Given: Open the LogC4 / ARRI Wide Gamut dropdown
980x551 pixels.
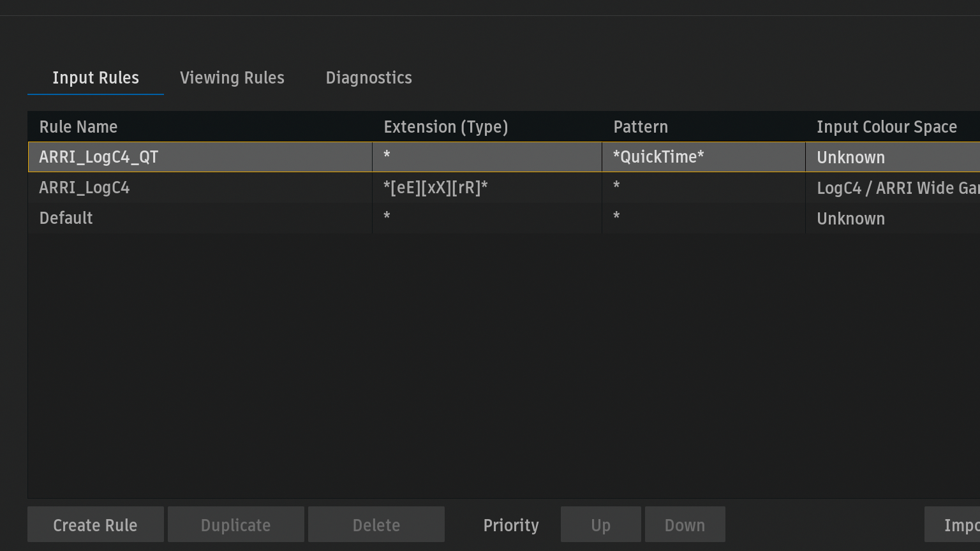Looking at the screenshot, I should click(x=896, y=187).
